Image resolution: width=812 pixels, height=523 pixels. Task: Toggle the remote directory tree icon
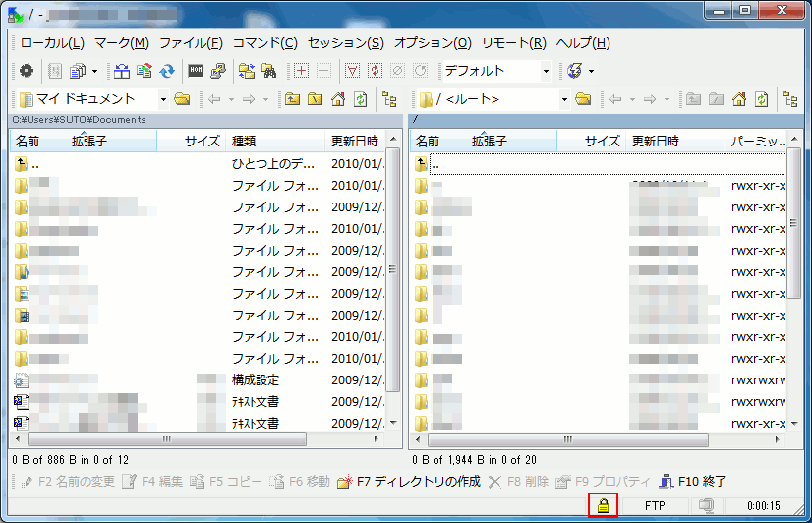pyautogui.click(x=790, y=99)
